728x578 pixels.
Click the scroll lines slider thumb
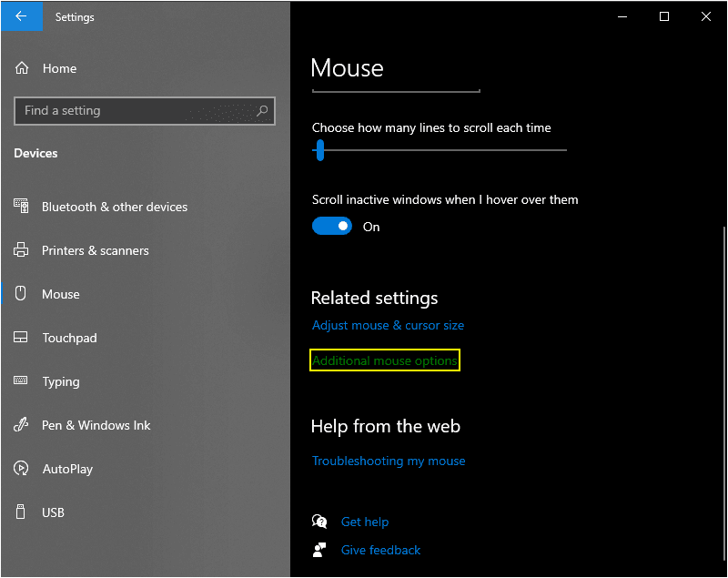click(320, 150)
